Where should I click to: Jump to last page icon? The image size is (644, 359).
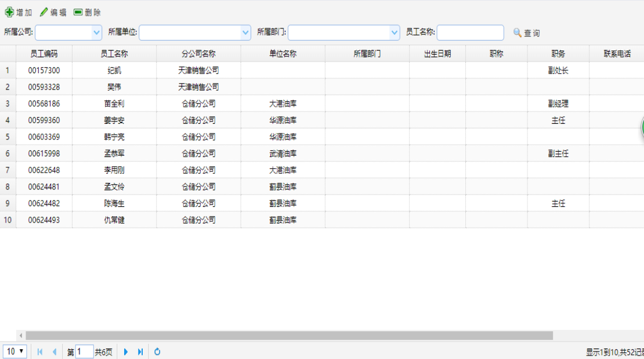[140, 351]
